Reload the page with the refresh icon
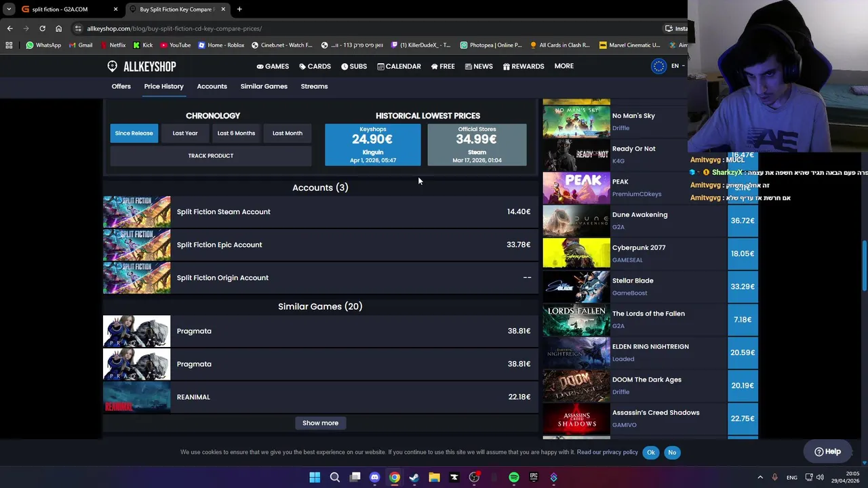 pos(42,28)
